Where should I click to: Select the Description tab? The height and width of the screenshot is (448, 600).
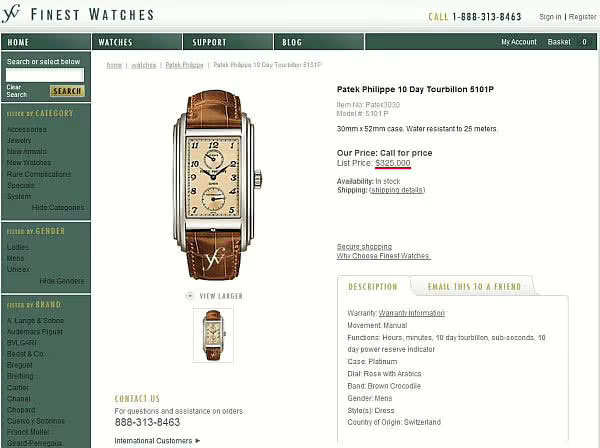(x=373, y=287)
